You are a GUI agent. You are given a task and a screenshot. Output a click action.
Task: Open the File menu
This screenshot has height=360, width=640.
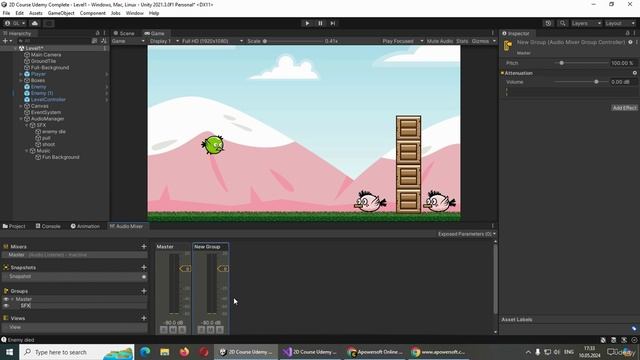(7, 13)
